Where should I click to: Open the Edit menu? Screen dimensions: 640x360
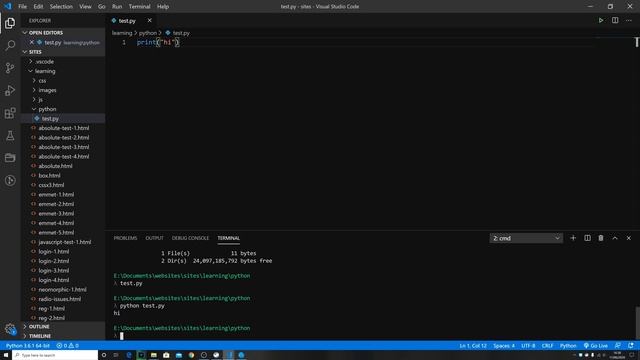tap(38, 7)
